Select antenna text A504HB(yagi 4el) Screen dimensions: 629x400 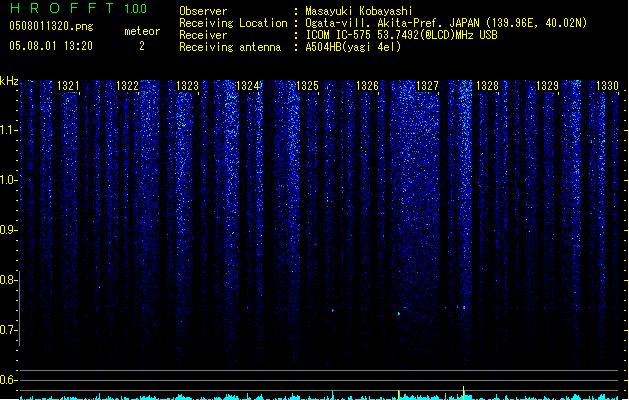click(x=353, y=47)
